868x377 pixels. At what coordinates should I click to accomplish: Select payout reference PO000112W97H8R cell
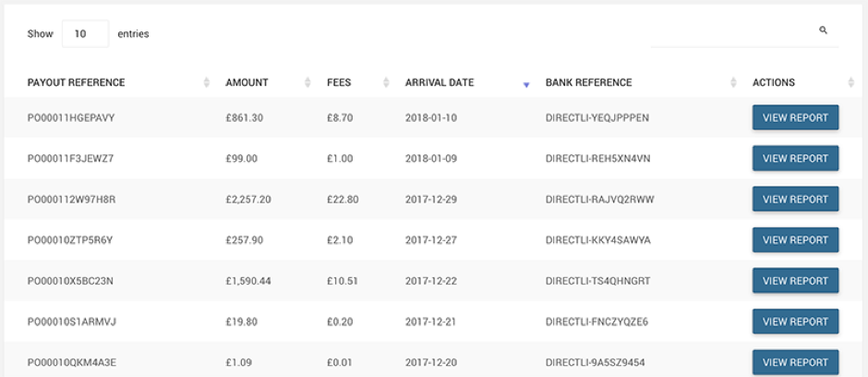pyautogui.click(x=71, y=200)
